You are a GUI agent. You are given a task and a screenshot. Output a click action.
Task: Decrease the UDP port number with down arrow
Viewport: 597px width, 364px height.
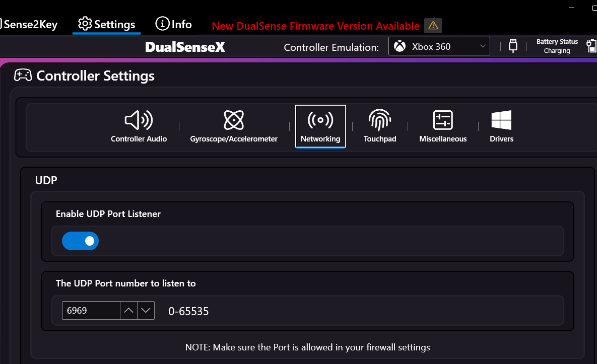click(146, 310)
